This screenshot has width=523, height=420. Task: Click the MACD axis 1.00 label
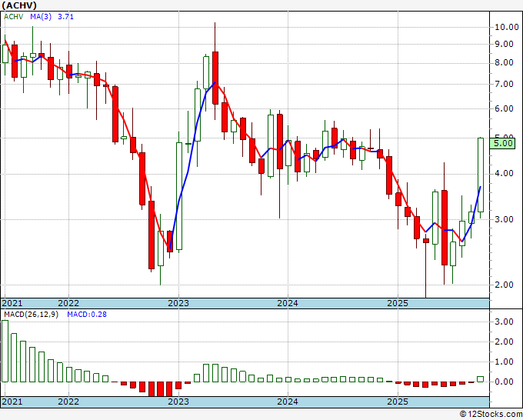pos(504,362)
